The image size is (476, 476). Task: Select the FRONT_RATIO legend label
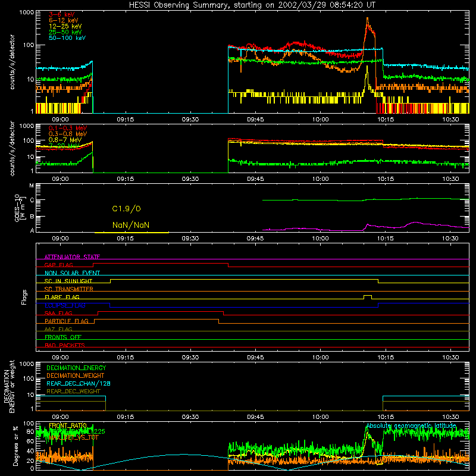click(x=68, y=425)
